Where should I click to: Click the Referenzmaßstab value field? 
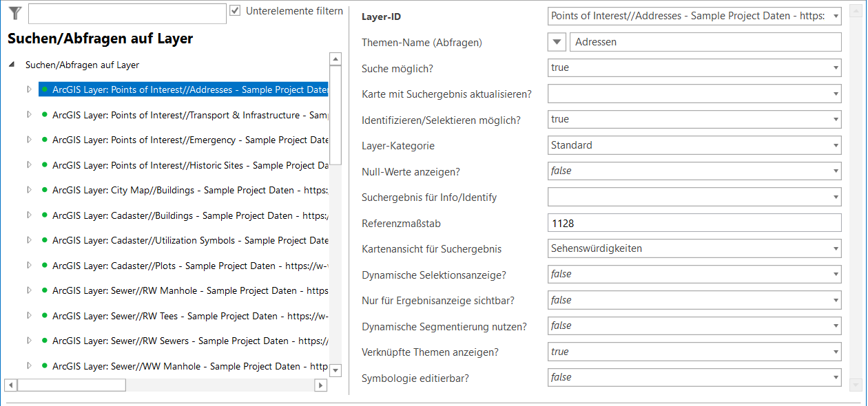tap(689, 222)
